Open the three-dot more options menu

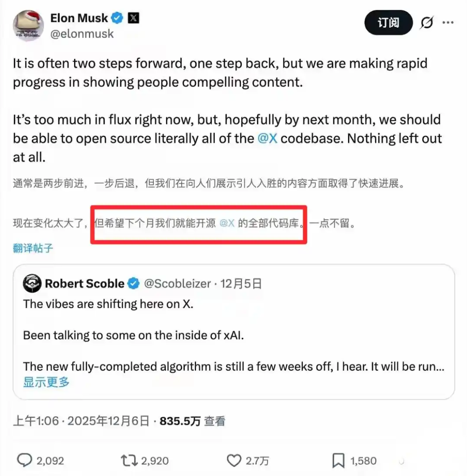[448, 22]
